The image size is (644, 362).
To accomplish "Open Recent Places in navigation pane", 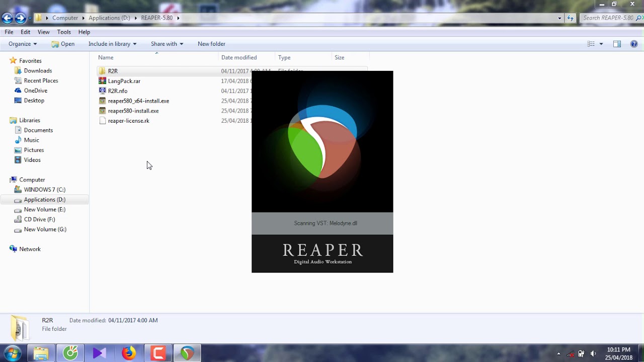I will coord(41,80).
